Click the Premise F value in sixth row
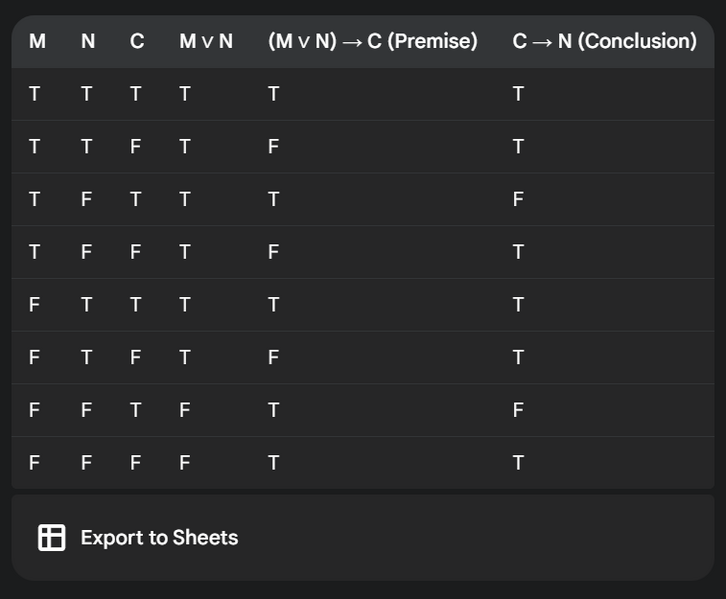Viewport: 726px width, 599px height. coord(273,357)
